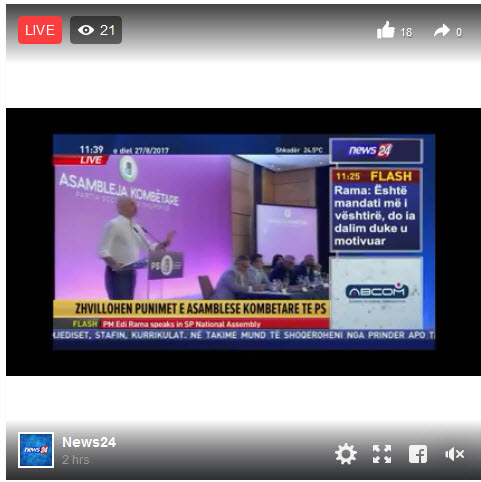Click the eye viewer count icon
The width and height of the screenshot is (481, 482).
[86, 30]
